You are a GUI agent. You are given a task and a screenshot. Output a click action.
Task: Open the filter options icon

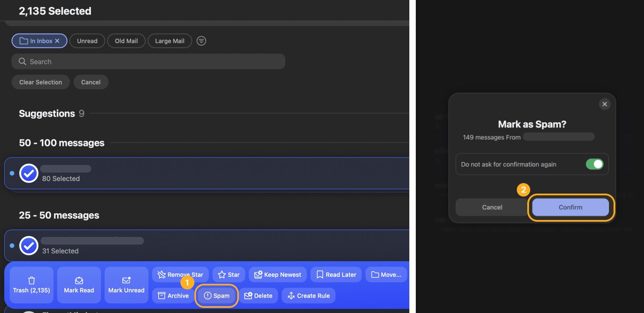point(201,41)
